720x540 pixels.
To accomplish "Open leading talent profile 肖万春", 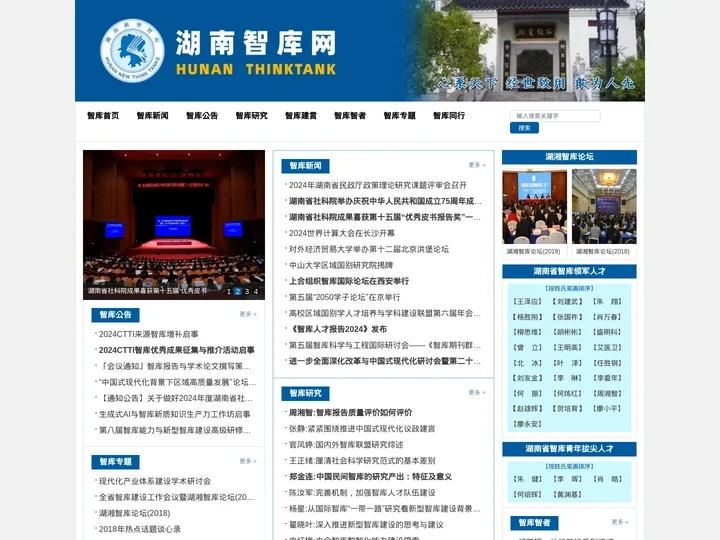I will [x=608, y=317].
